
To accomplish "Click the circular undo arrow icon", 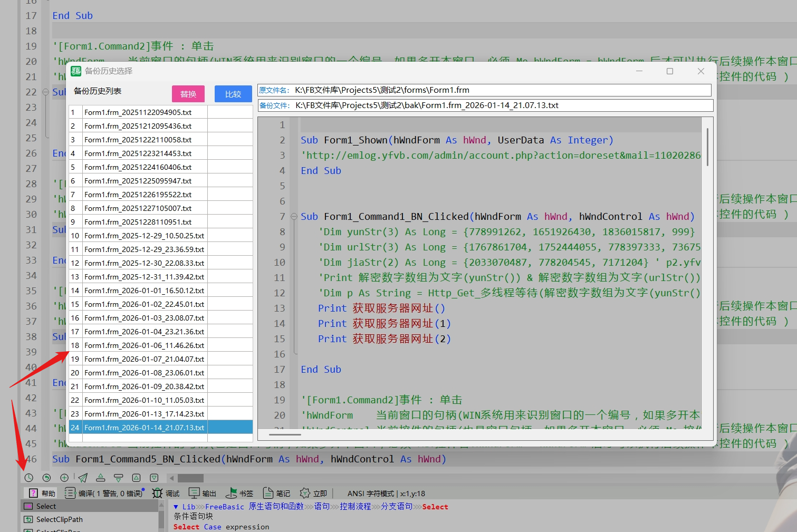I will (46, 478).
